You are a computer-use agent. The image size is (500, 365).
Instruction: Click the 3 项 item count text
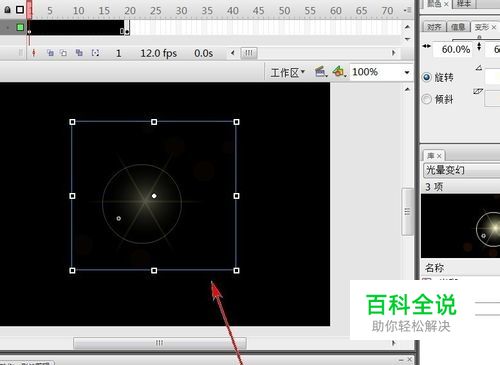click(x=434, y=187)
